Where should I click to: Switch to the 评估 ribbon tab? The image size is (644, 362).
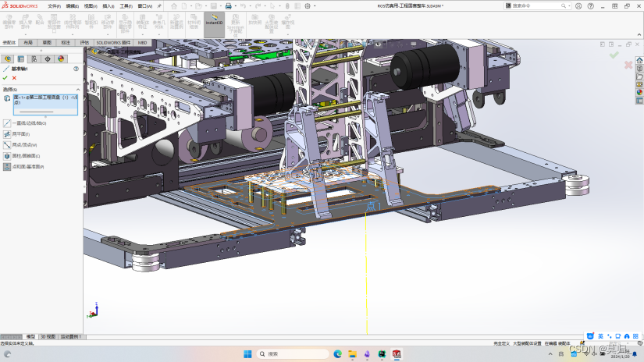[x=84, y=43]
